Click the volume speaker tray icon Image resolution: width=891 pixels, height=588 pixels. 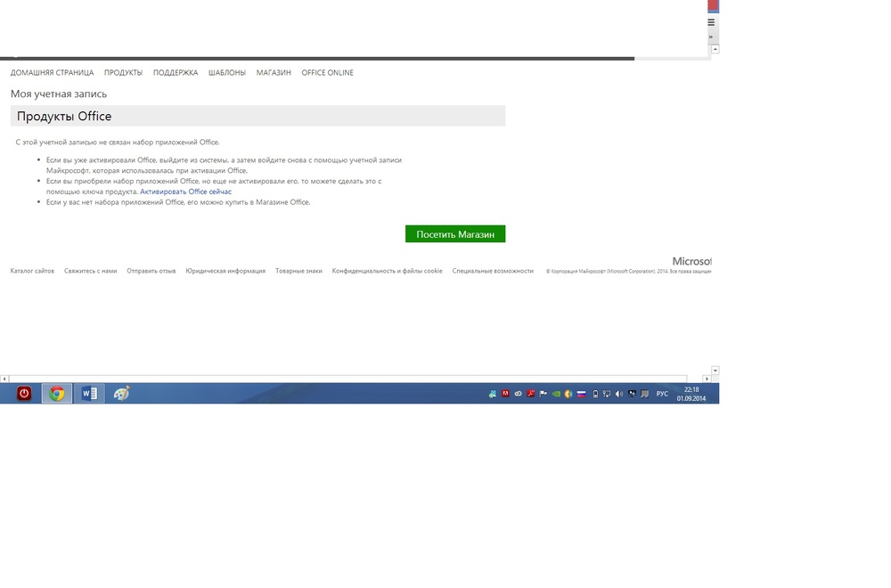coord(619,394)
